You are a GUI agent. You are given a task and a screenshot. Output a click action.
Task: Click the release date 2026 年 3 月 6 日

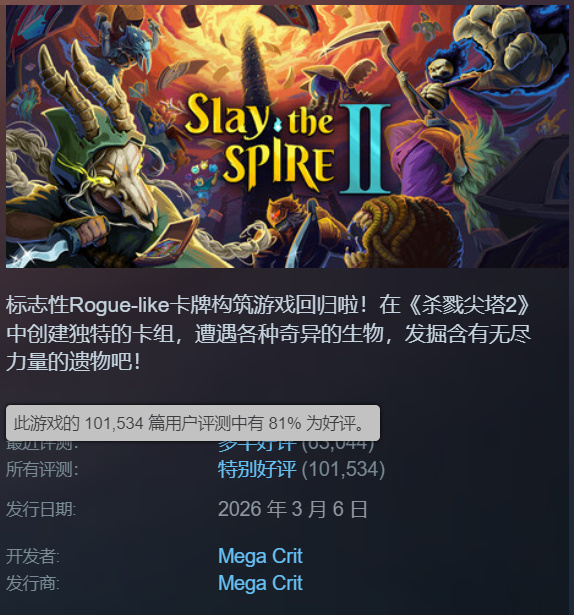(293, 509)
